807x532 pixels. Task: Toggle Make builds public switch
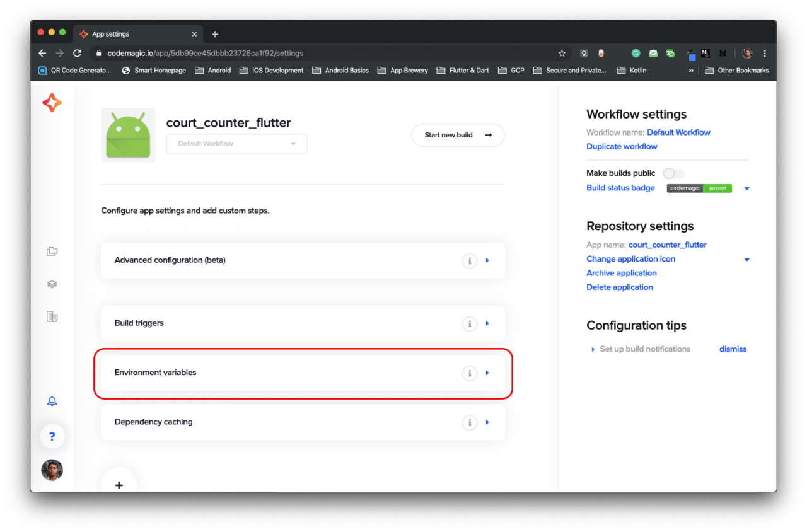click(673, 173)
